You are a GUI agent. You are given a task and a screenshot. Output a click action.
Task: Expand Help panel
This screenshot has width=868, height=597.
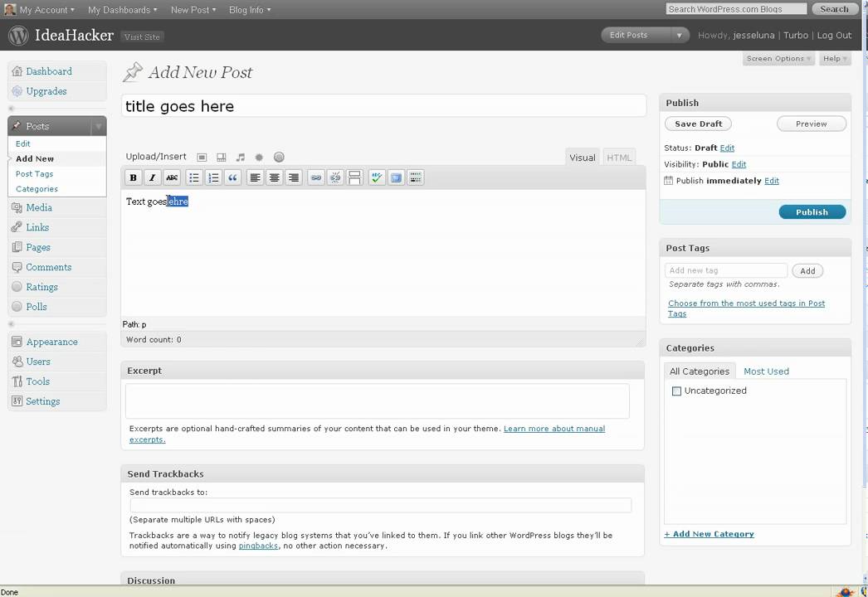tap(835, 59)
